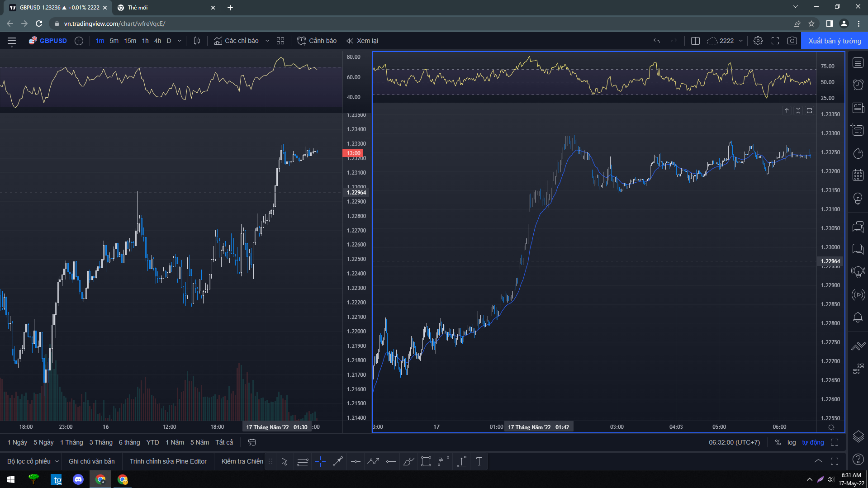Open the order panel chart-line icon
Viewport: 868px width, 488px height.
[x=858, y=346]
